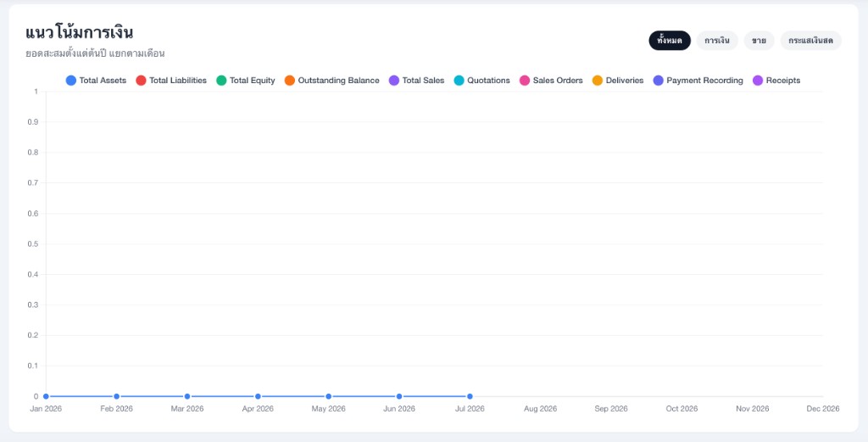This screenshot has width=868, height=442.
Task: Open the กระแสเงินสด tab
Action: click(x=810, y=41)
